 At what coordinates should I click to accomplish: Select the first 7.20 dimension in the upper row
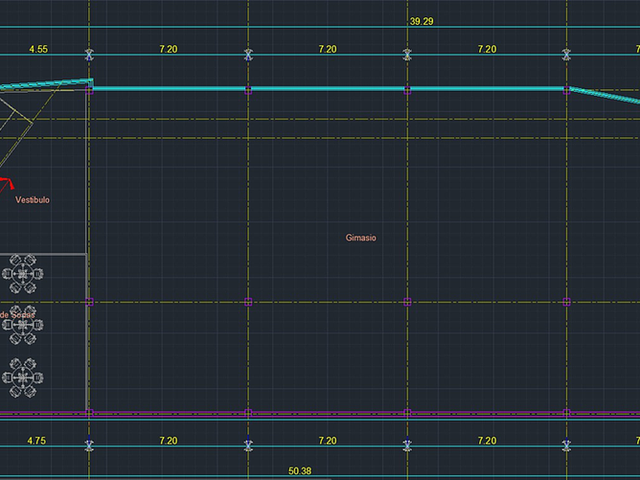click(x=169, y=49)
